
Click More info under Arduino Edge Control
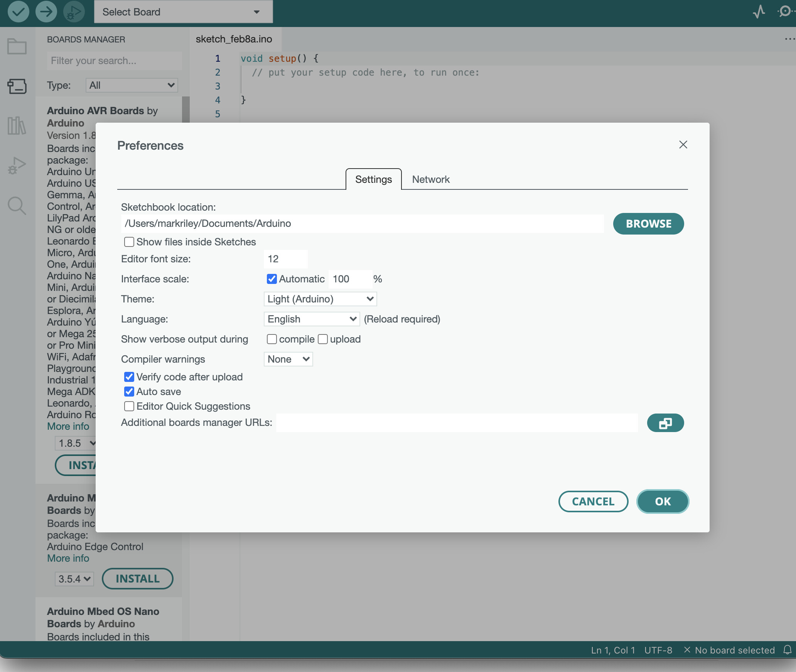point(68,558)
